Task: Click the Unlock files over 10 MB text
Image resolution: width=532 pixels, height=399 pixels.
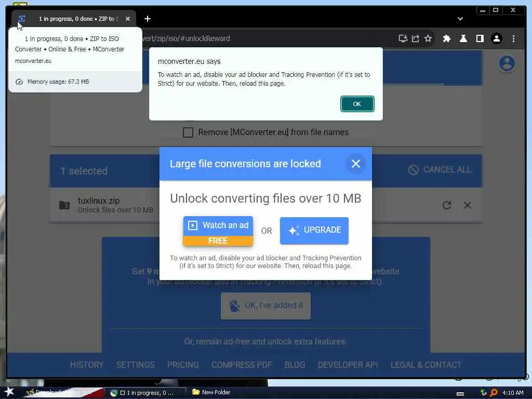Action: coord(116,210)
